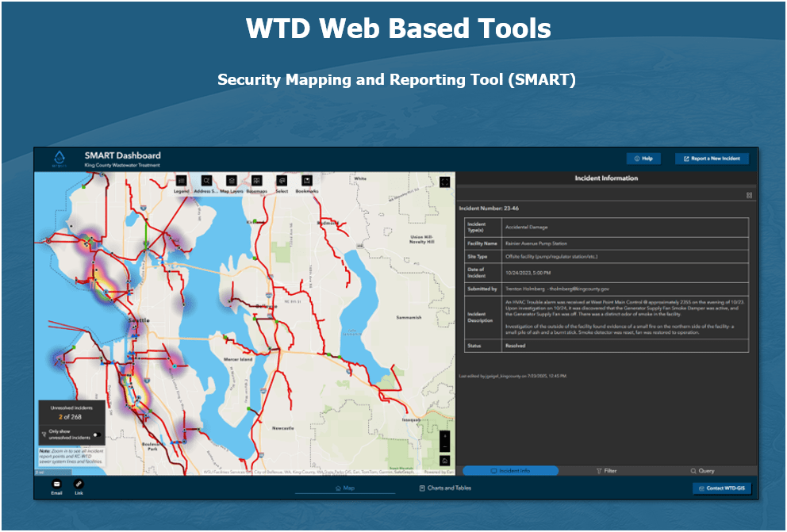Open the Basemaps gallery
Screen dimensions: 787x532
point(256,181)
